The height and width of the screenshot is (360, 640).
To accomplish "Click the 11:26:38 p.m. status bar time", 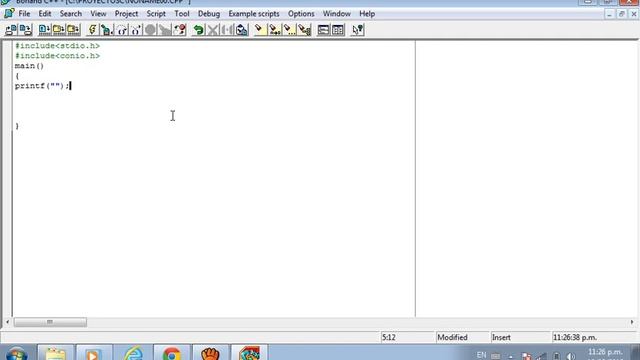I will click(x=575, y=338).
